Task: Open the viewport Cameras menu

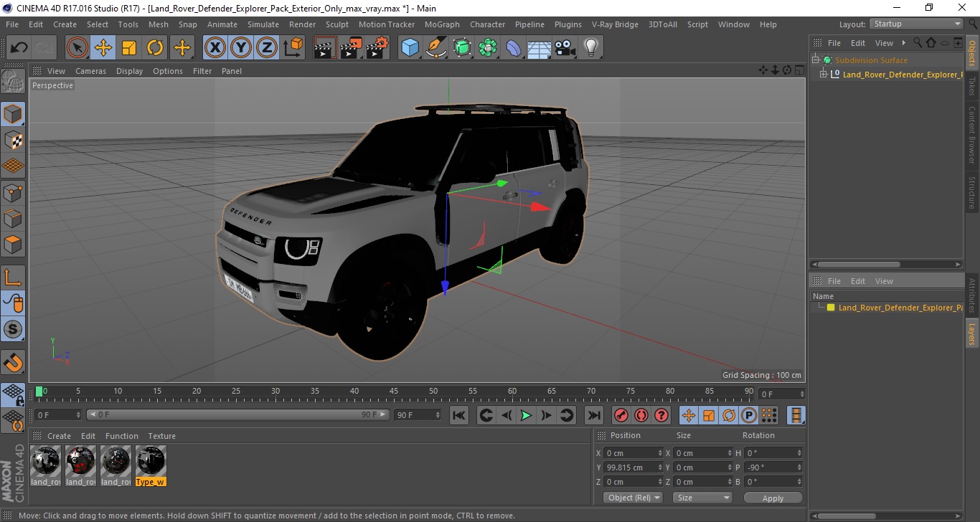Action: (x=90, y=71)
